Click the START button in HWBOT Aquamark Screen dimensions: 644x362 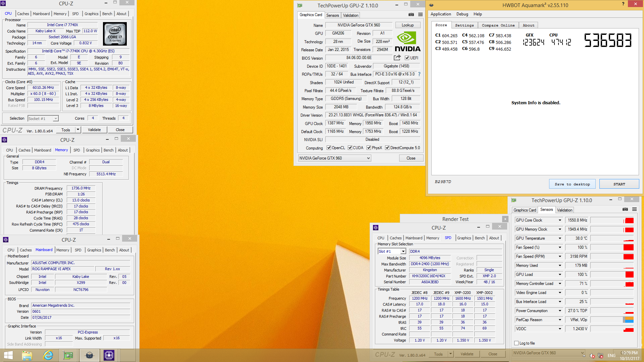(619, 184)
